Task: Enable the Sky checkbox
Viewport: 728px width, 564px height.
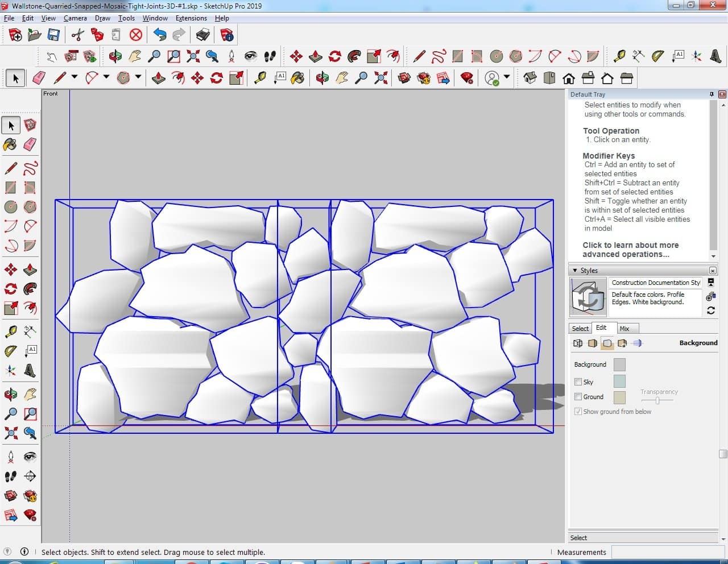Action: pos(578,382)
